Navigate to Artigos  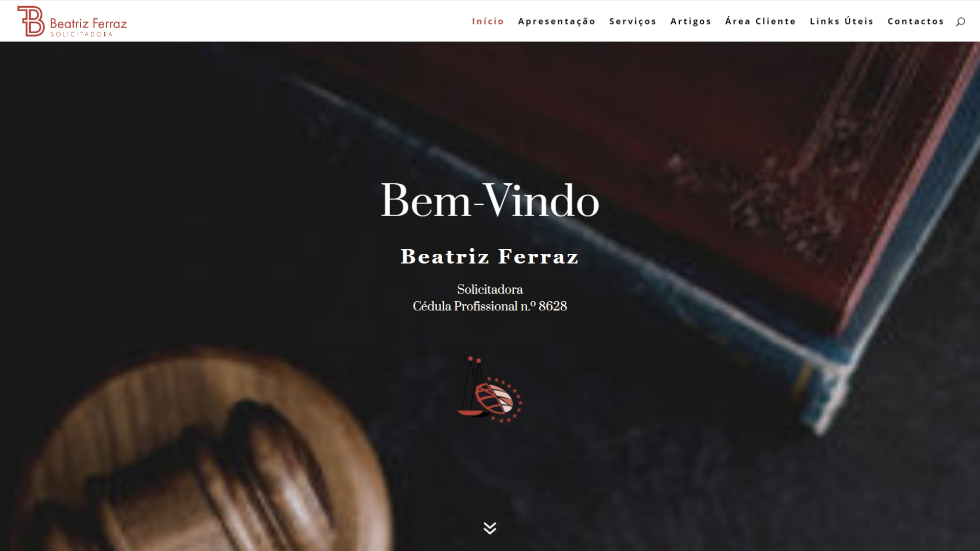(690, 21)
